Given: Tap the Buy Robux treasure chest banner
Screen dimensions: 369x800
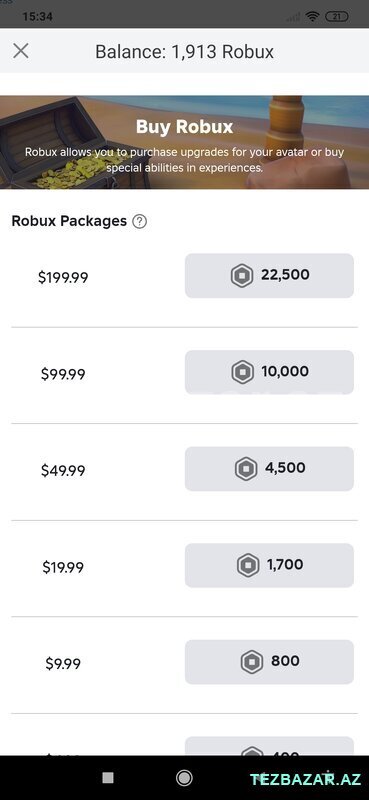Looking at the screenshot, I should (x=184, y=142).
